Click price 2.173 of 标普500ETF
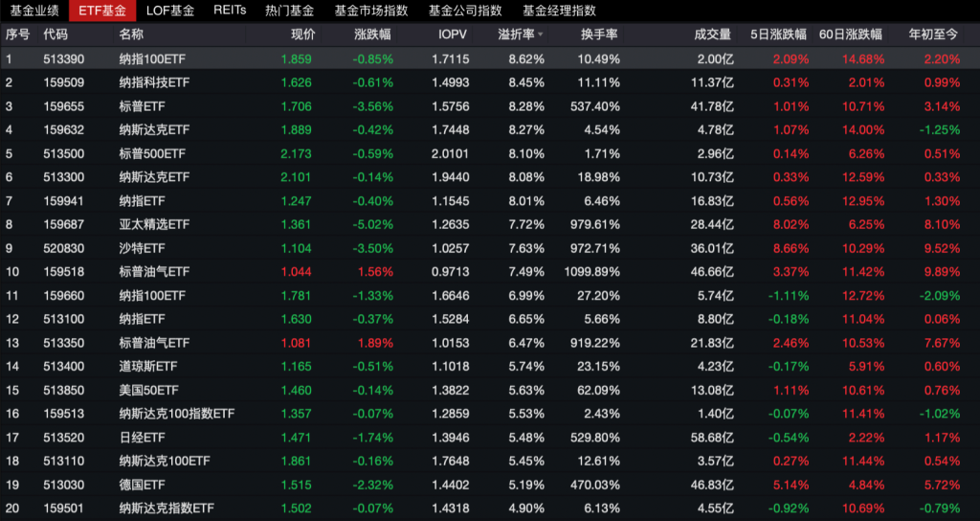Screen dimensions: 980x521 [x=297, y=154]
